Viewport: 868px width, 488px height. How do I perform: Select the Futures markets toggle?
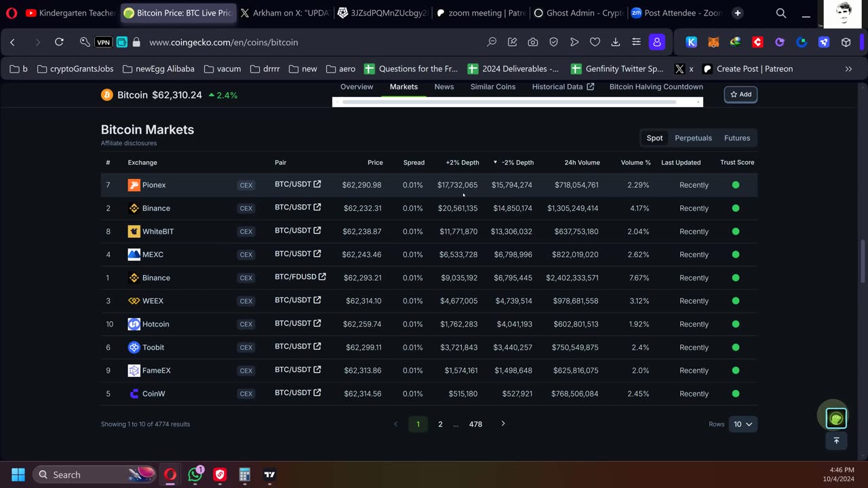[737, 138]
